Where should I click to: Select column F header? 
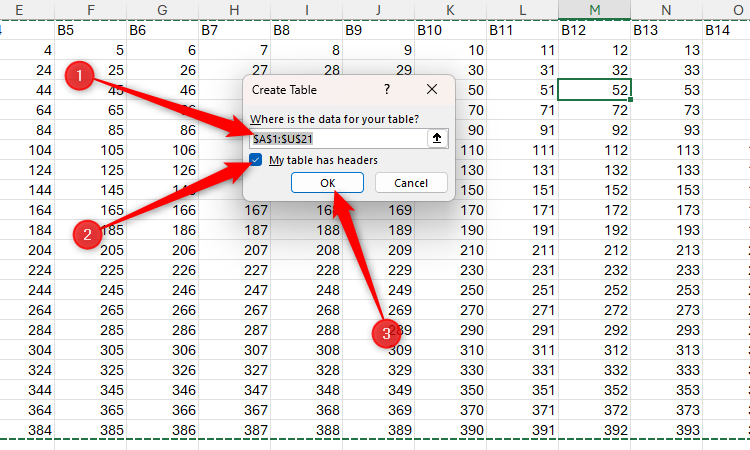tap(91, 9)
